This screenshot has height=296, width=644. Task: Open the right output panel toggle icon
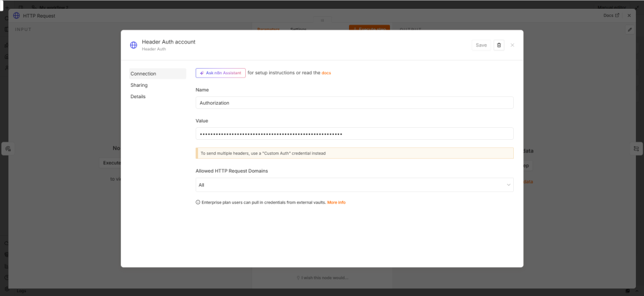[x=636, y=149]
